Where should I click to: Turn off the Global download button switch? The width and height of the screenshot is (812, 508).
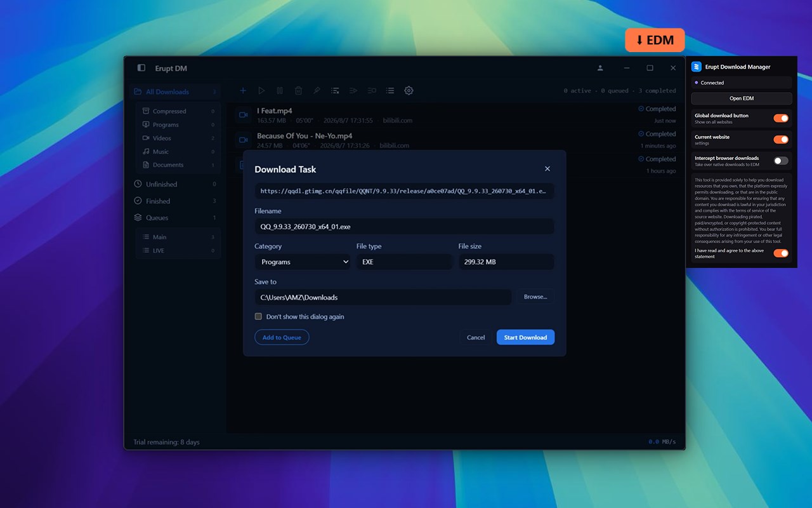point(781,118)
